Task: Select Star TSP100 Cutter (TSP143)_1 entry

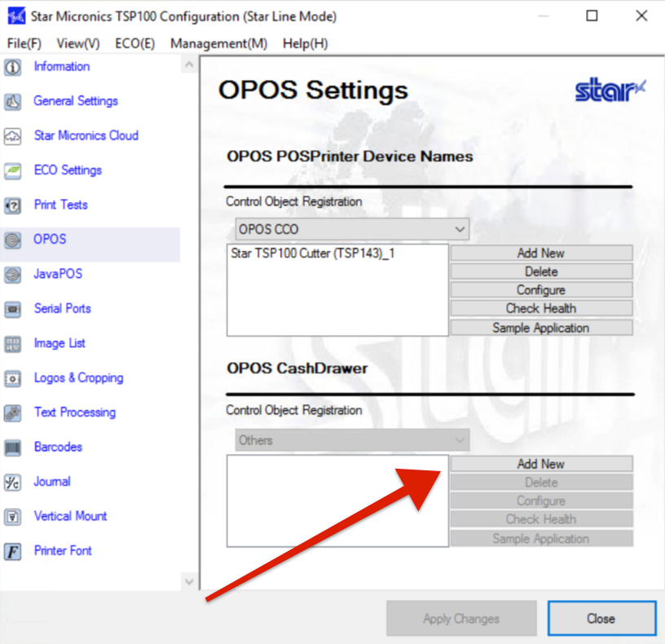Action: point(313,254)
